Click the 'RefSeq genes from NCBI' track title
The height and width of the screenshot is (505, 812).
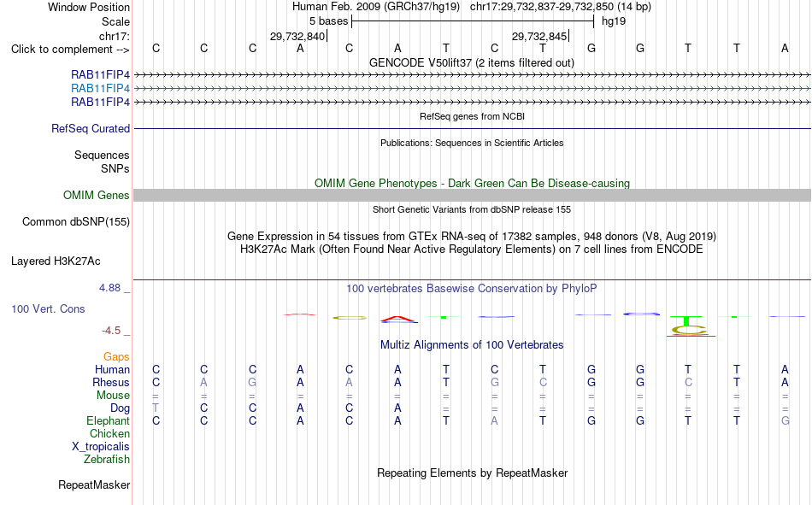click(472, 116)
